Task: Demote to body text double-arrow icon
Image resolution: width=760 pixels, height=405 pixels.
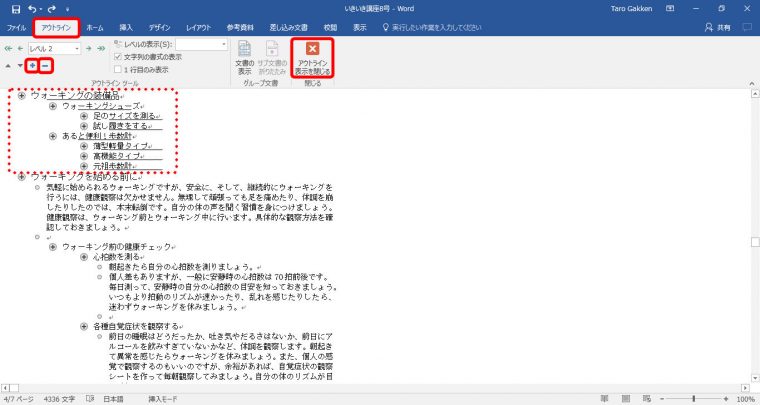Action: tap(101, 48)
